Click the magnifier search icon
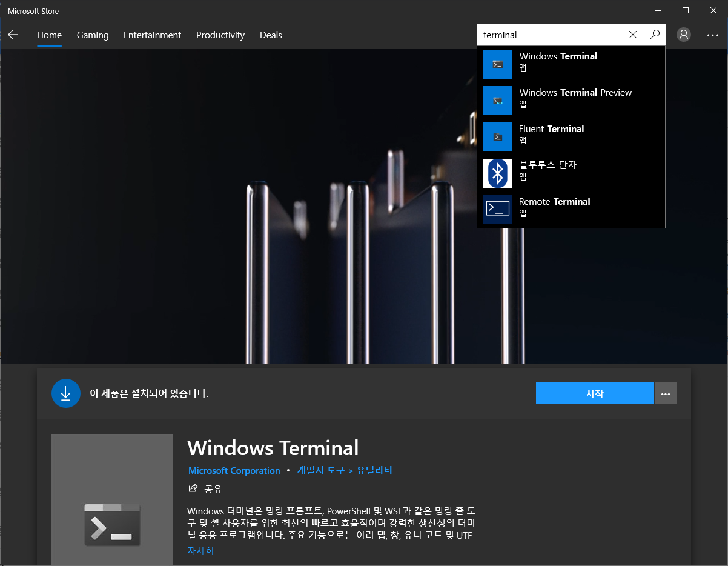This screenshot has height=566, width=728. [655, 35]
